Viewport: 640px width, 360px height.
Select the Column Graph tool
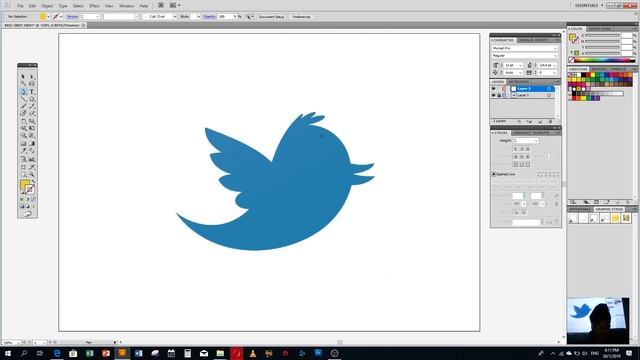[32, 159]
